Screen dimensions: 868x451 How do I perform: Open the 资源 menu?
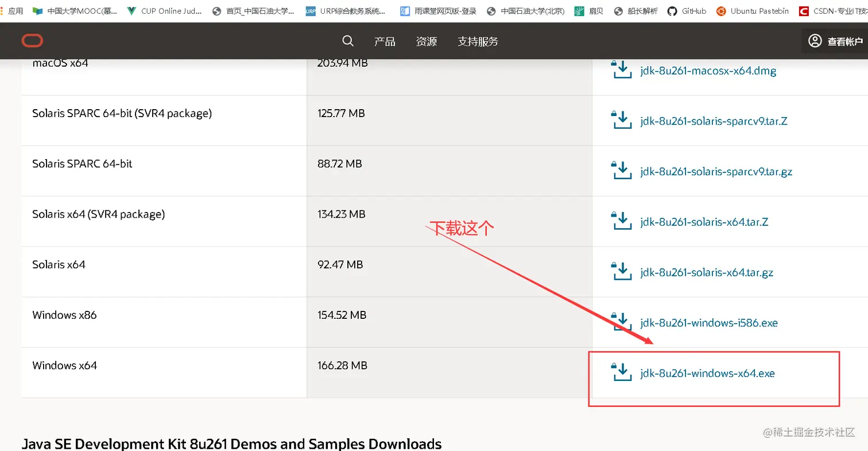pyautogui.click(x=427, y=41)
